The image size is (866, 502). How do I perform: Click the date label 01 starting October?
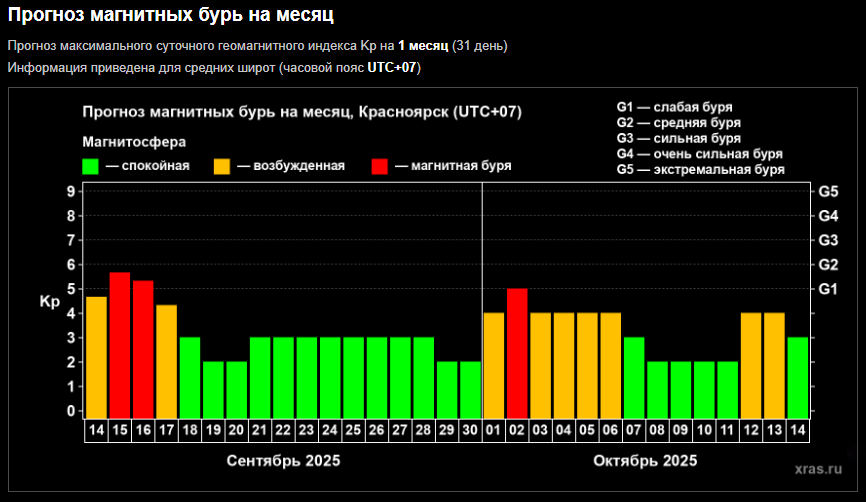494,430
